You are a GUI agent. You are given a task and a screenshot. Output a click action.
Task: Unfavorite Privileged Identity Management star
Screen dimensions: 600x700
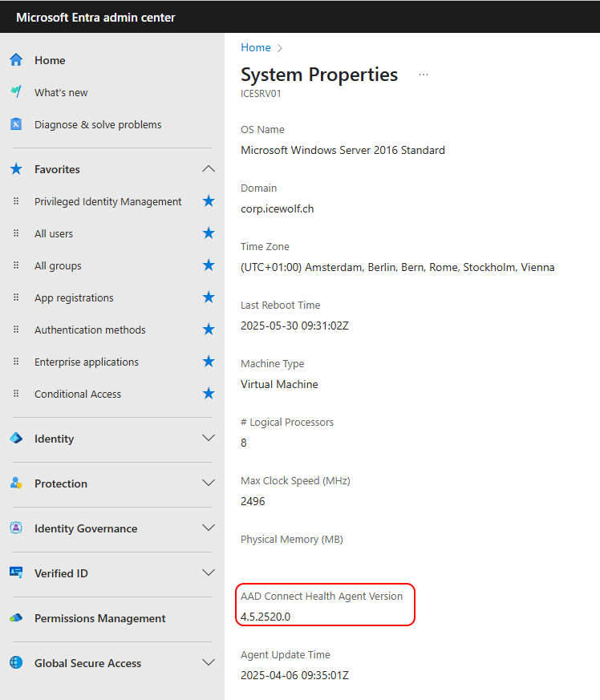(x=209, y=201)
